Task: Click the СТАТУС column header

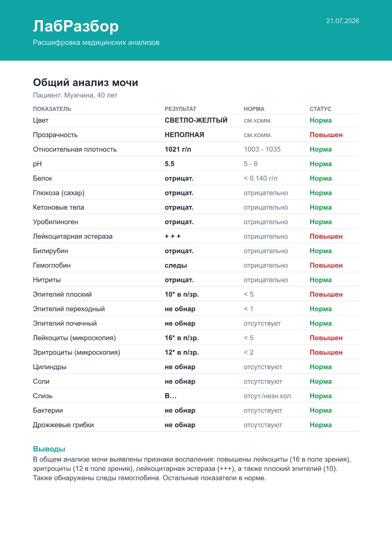Action: click(x=320, y=109)
